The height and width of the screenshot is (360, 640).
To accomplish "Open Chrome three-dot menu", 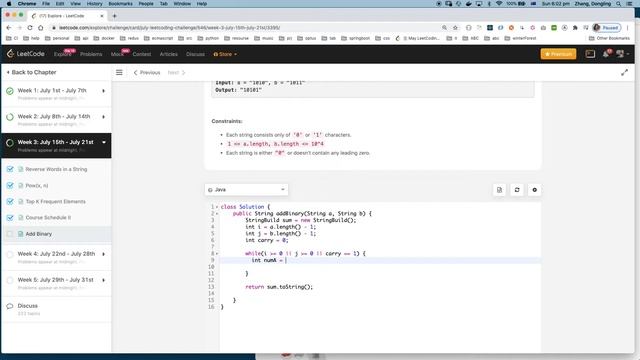I will click(628, 28).
